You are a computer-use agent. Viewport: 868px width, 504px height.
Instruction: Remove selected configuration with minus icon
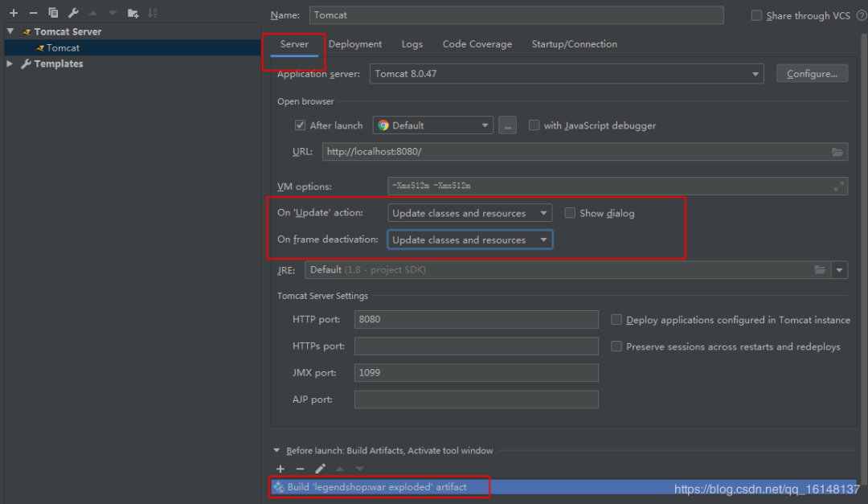tap(33, 13)
